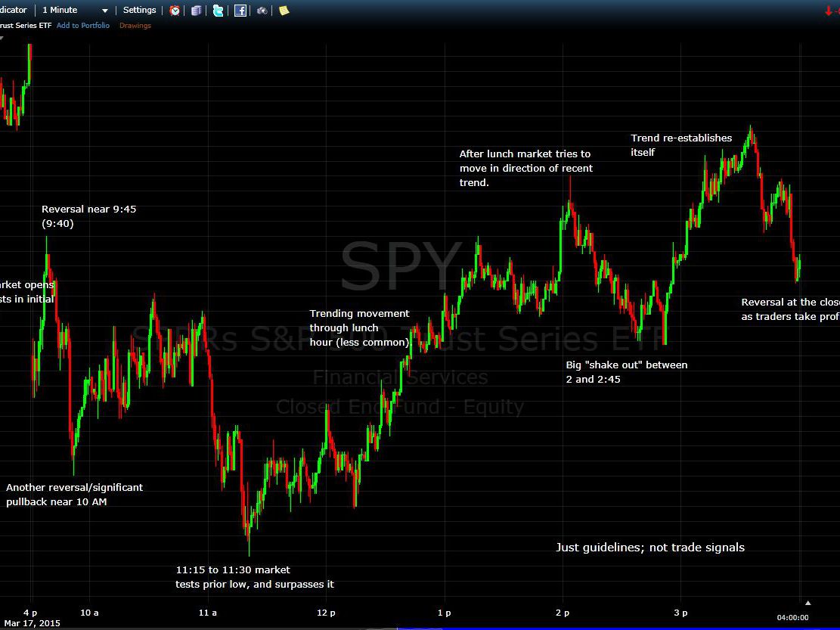
Task: Click the 4 p time axis label
Action: (30, 613)
